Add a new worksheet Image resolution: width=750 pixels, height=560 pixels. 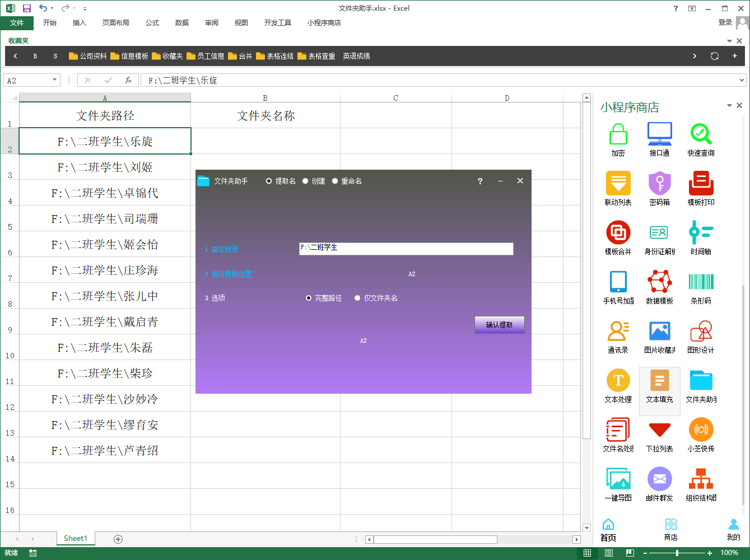[x=118, y=539]
